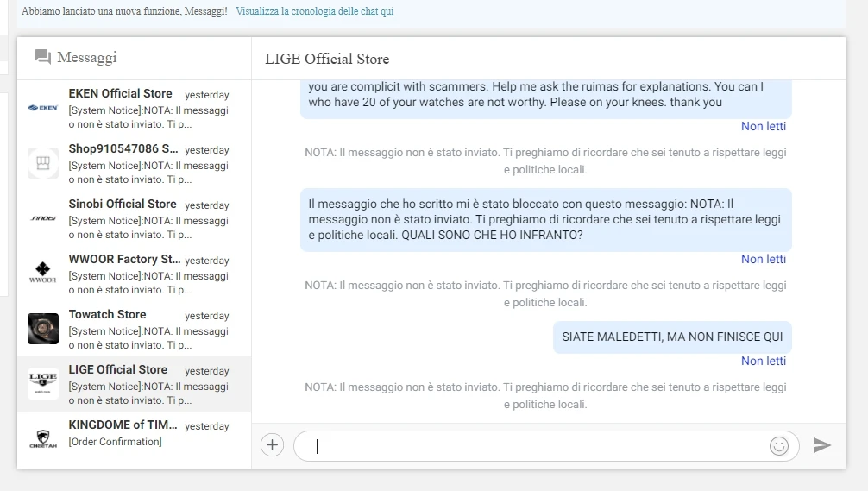Open the emoji smiley picker

[x=779, y=445]
